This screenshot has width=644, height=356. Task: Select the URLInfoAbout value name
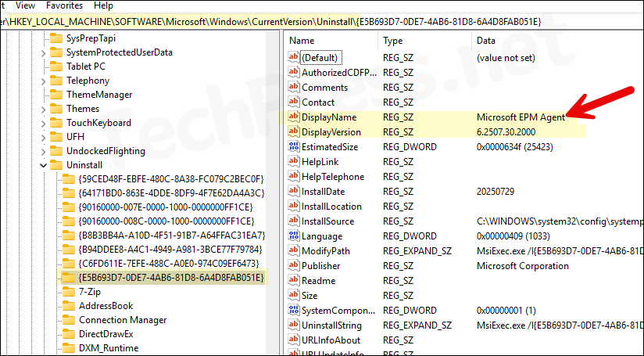[x=331, y=340]
